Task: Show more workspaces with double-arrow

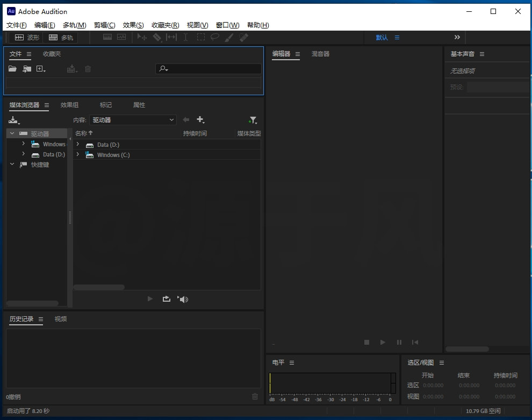Action: coord(457,37)
